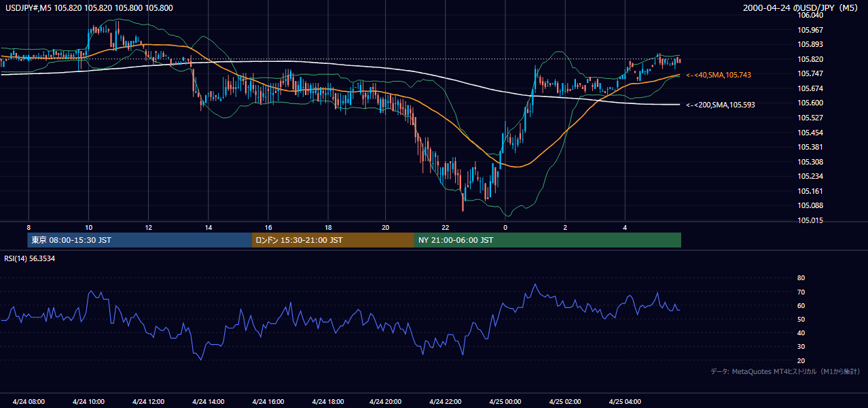The width and height of the screenshot is (868, 408).
Task: Click the RSI axis level 60
Action: 801,305
